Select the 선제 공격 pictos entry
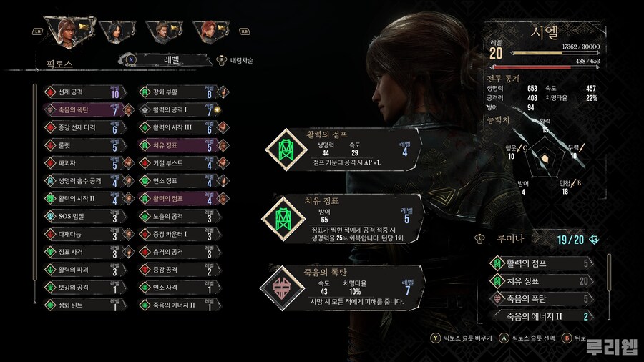The width and height of the screenshot is (644, 362). tap(84, 92)
